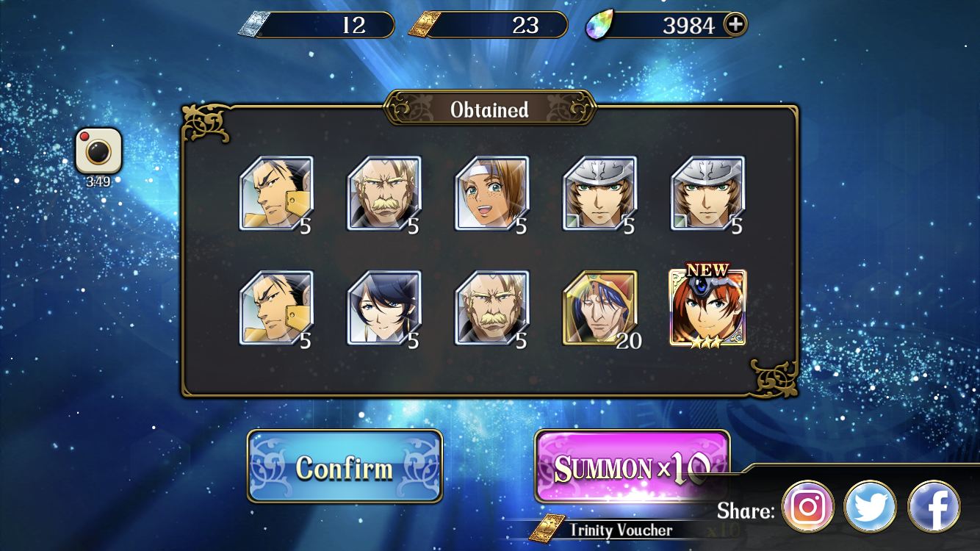
Task: Add more gems with the plus icon
Action: click(x=735, y=24)
